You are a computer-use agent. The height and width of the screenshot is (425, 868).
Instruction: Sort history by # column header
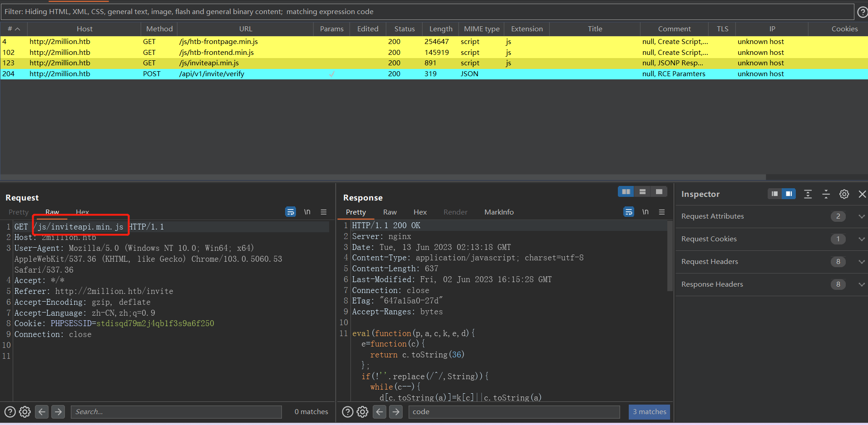[x=14, y=29]
